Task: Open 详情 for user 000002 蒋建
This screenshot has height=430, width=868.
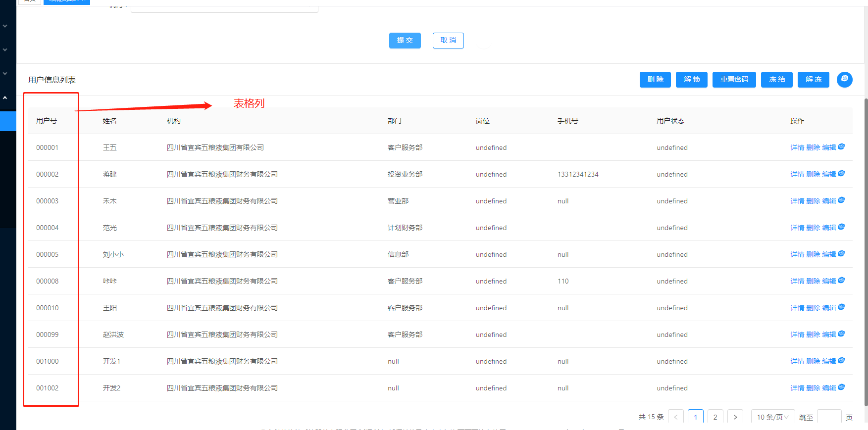Action: click(x=797, y=174)
